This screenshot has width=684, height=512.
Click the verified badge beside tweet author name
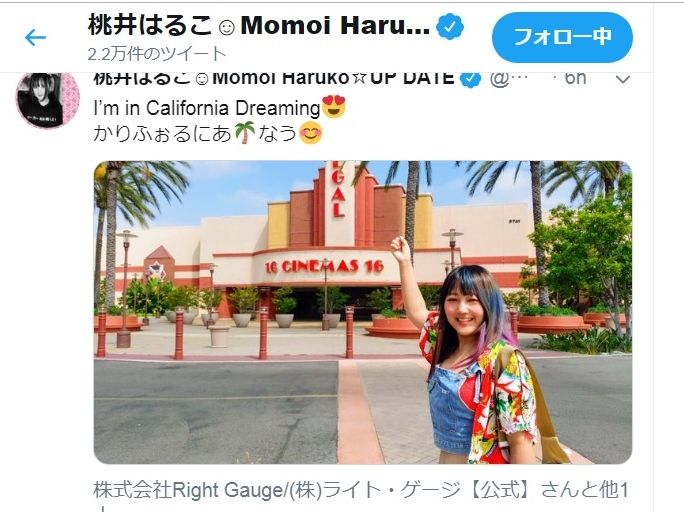click(470, 79)
